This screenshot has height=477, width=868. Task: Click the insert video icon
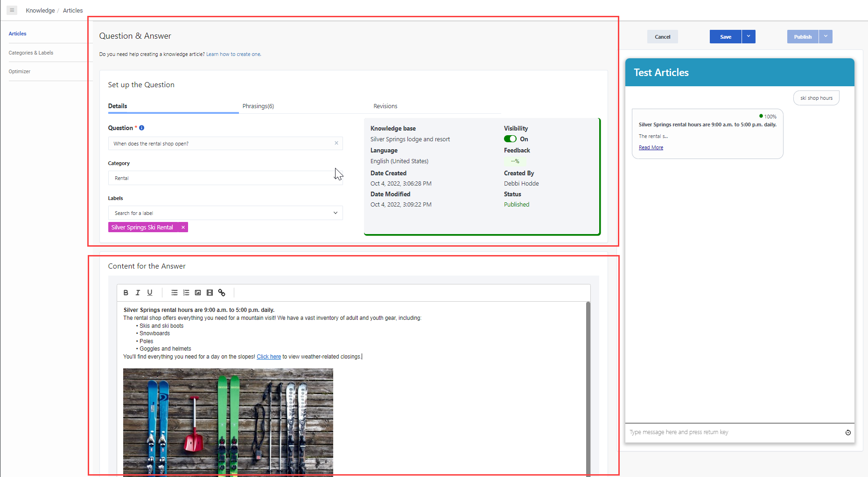(210, 293)
